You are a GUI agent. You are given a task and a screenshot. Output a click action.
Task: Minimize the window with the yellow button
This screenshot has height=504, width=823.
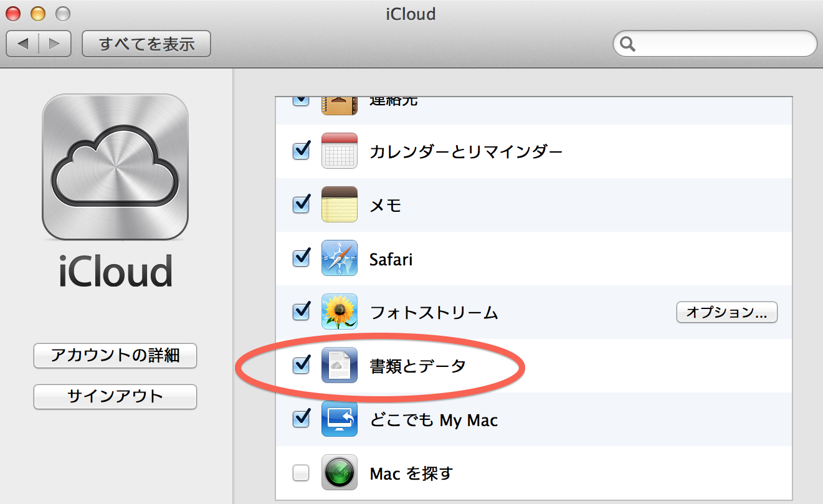point(38,13)
